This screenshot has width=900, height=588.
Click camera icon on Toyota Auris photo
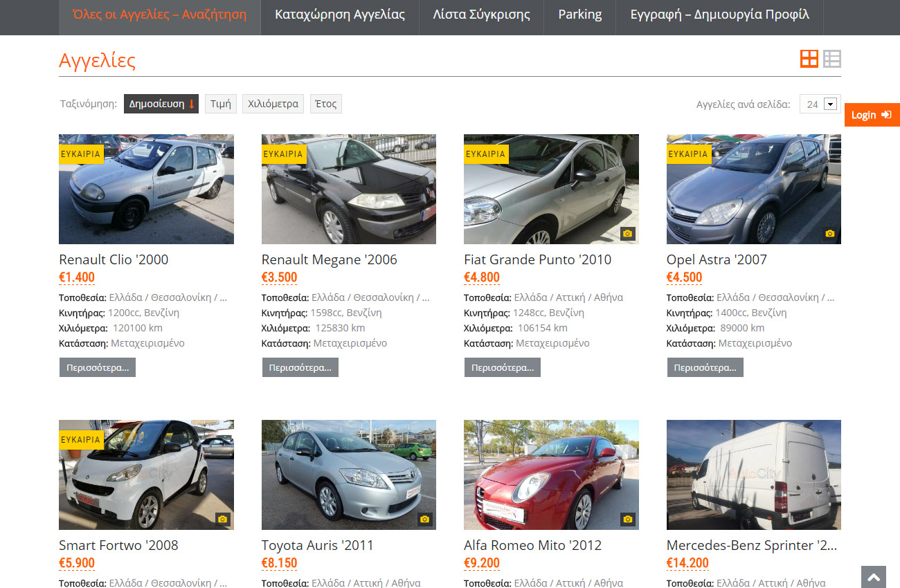425,519
